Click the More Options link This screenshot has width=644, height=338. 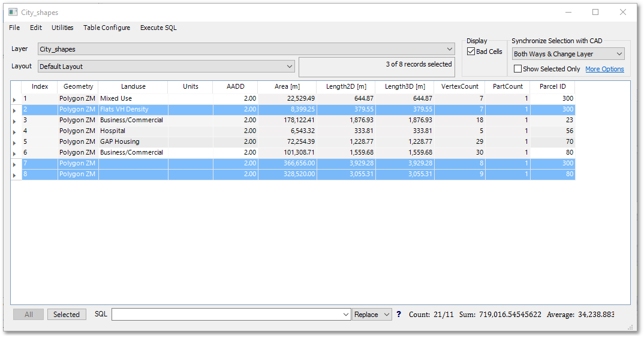[604, 69]
